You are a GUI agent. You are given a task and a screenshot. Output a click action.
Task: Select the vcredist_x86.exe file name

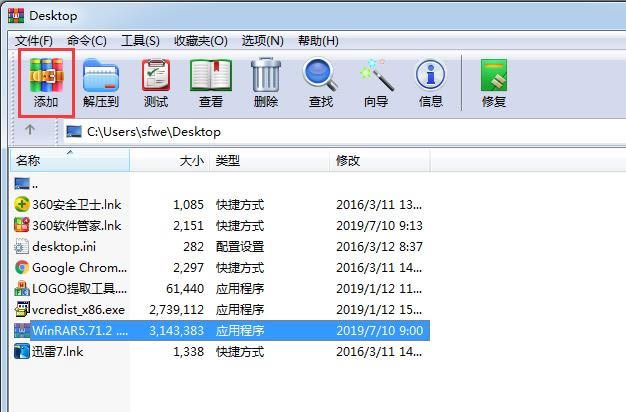79,310
